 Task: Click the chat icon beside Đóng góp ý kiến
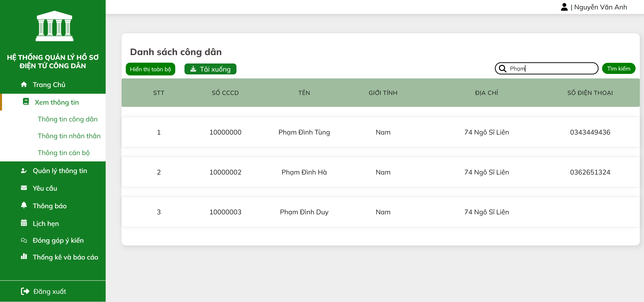click(24, 240)
